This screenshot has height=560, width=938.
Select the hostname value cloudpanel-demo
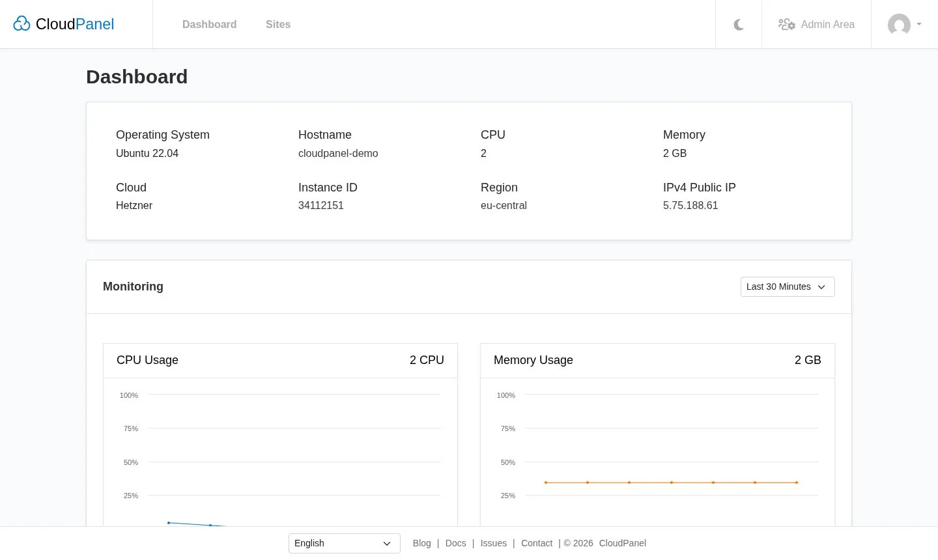(x=338, y=153)
